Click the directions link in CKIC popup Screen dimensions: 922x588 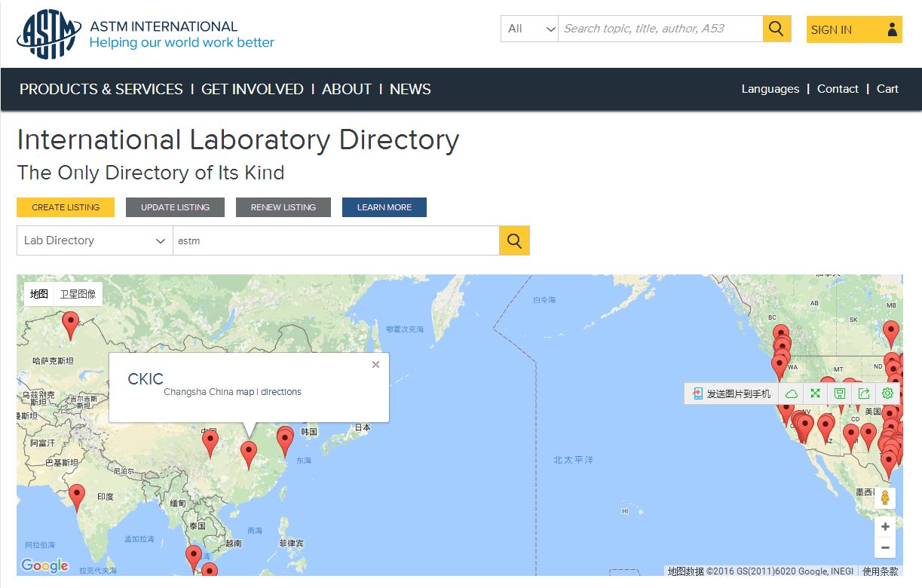click(281, 392)
